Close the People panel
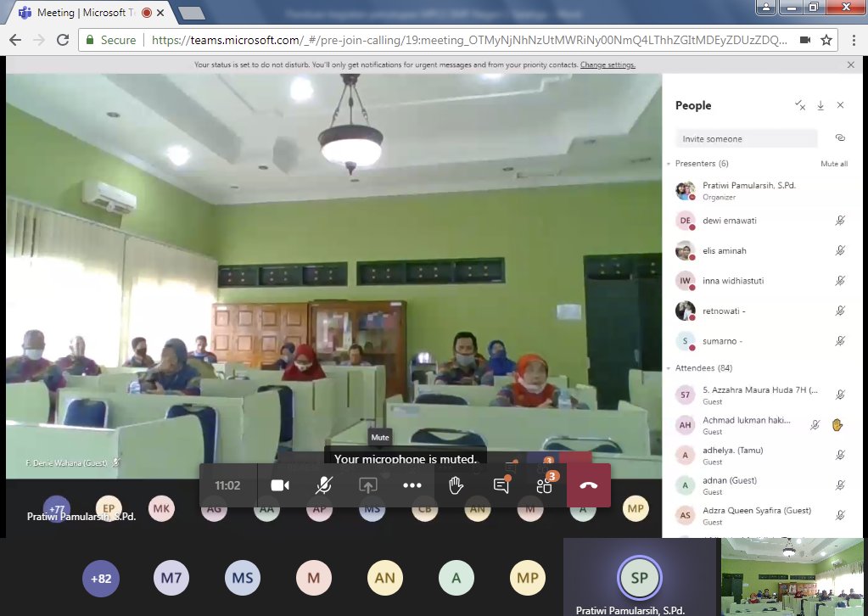 (840, 105)
